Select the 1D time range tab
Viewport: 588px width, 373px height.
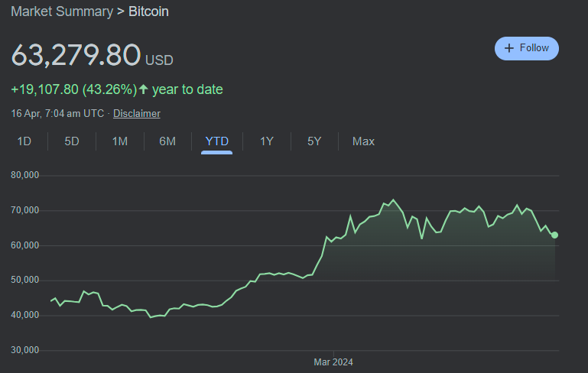pyautogui.click(x=24, y=141)
